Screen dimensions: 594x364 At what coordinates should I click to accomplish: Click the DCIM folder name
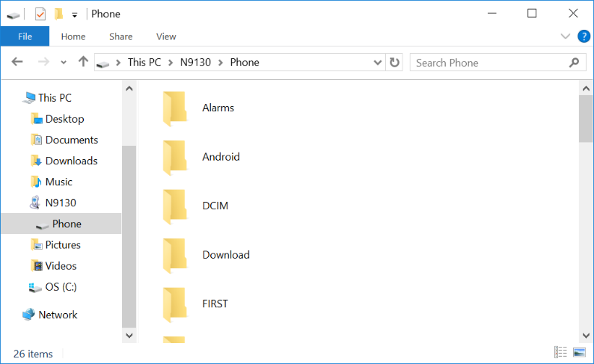pos(215,206)
